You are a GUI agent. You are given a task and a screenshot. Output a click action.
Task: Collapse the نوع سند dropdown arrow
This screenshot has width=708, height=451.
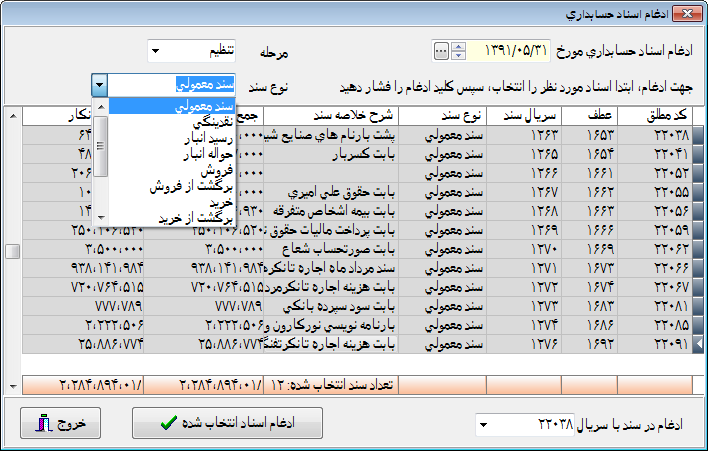(x=98, y=85)
